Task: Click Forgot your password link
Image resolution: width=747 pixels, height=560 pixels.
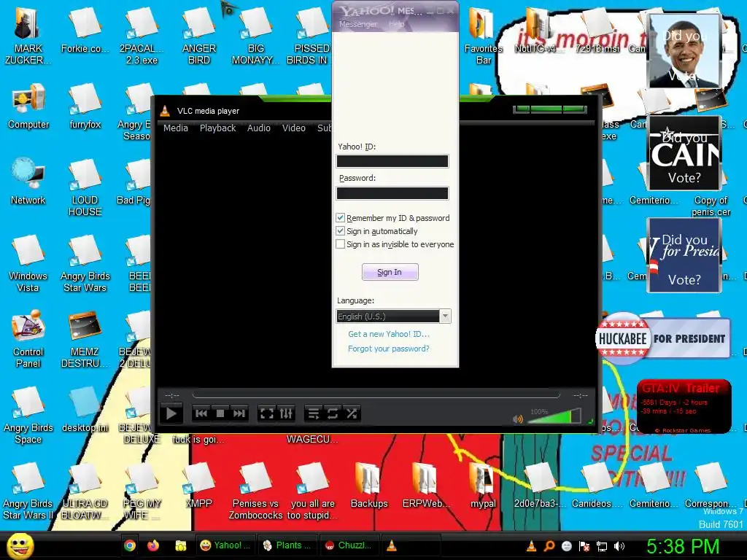Action: [x=389, y=349]
